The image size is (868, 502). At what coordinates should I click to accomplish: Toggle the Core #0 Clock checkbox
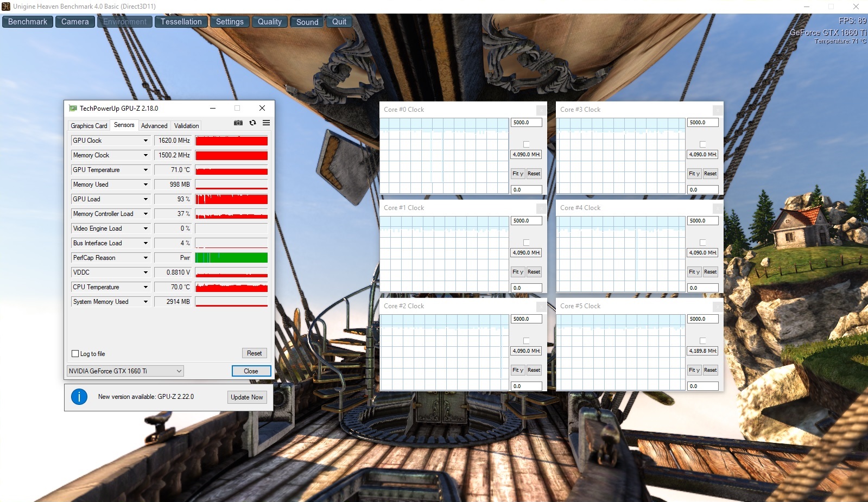(526, 144)
